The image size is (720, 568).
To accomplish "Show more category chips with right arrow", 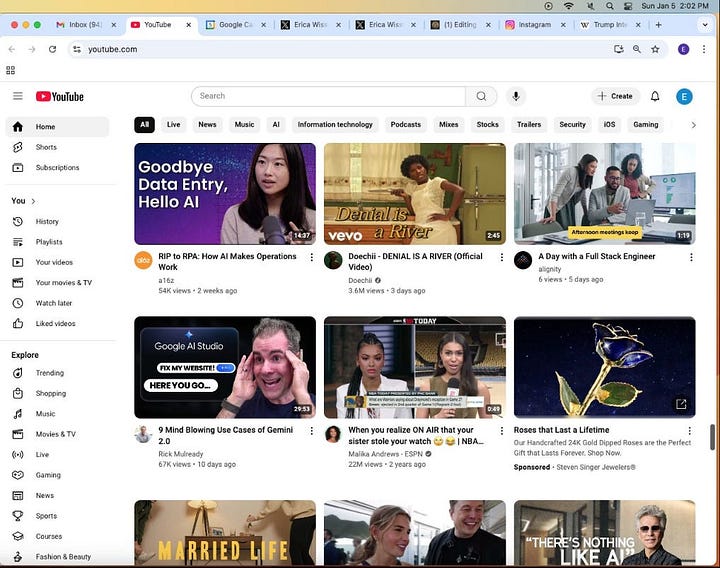I will (x=693, y=125).
